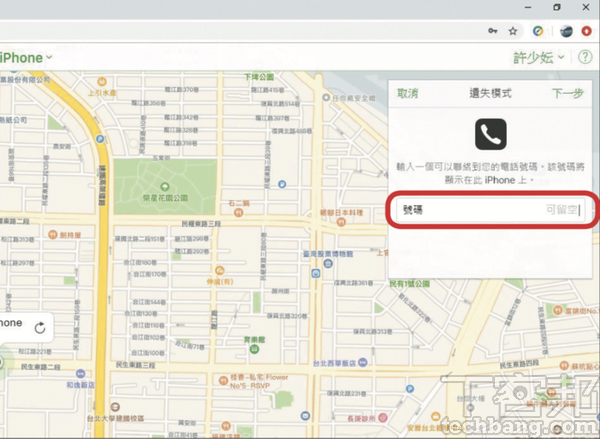Click the Flower No'5 RSVP restaurant icon

tap(223, 380)
